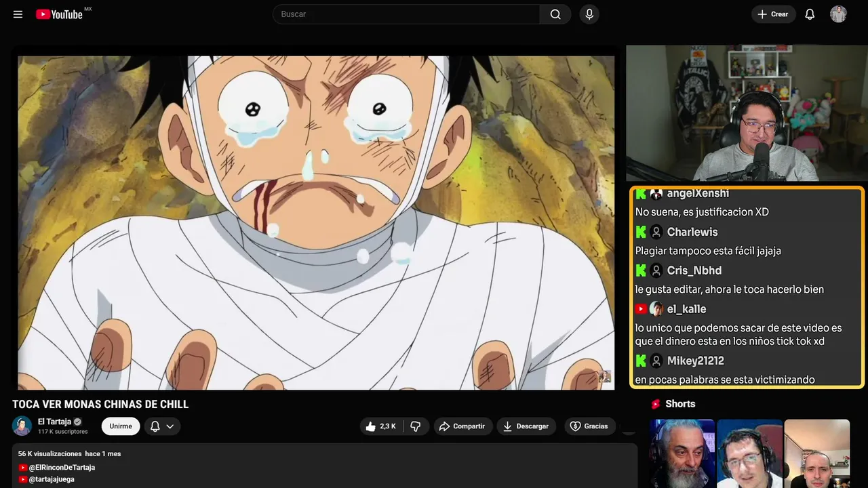Click the Cris_Nbhd username in chat

(x=694, y=271)
